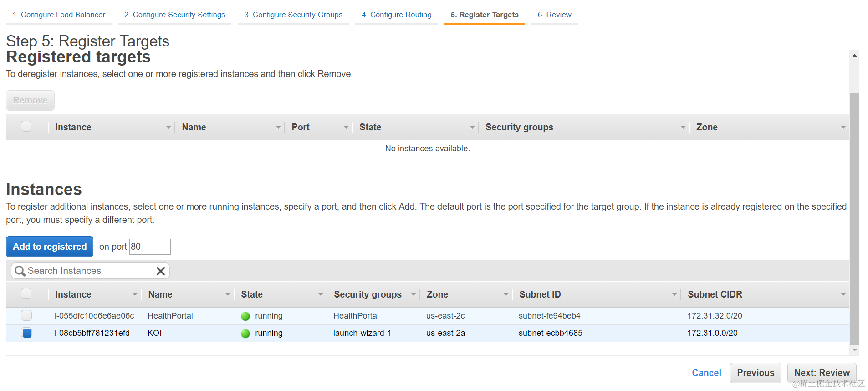Toggle select-all checkbox in Registered targets table
This screenshot has height=391, width=868.
click(x=26, y=127)
